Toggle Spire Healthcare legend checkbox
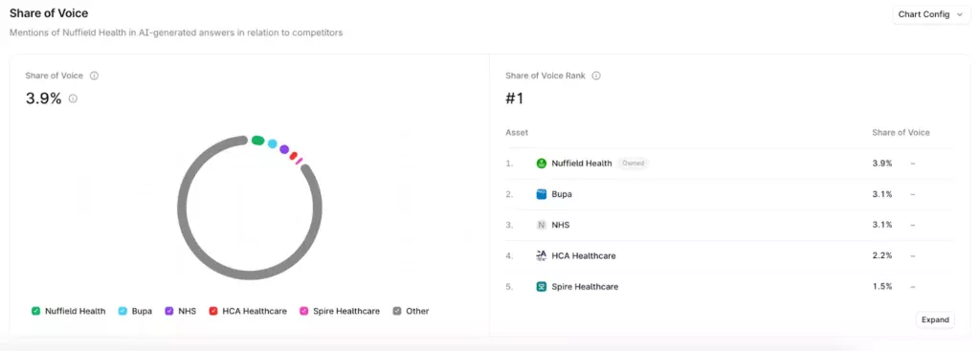980x351 pixels. [303, 311]
